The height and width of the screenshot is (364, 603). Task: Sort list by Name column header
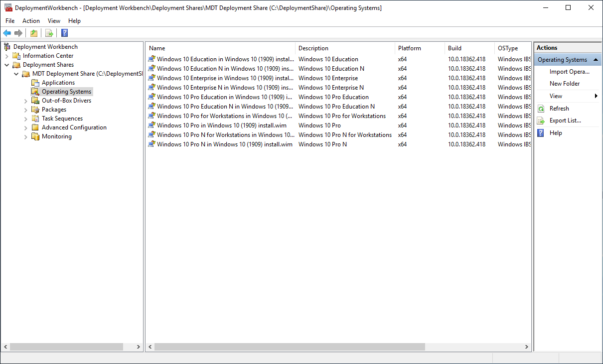[x=221, y=48]
